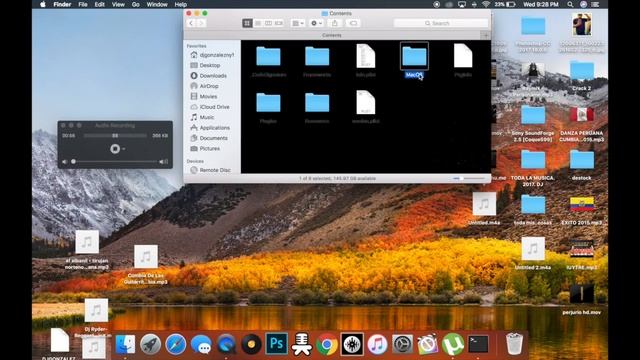Viewport: 640px width, 360px height.
Task: Open the Finder menu
Action: coord(62,4)
